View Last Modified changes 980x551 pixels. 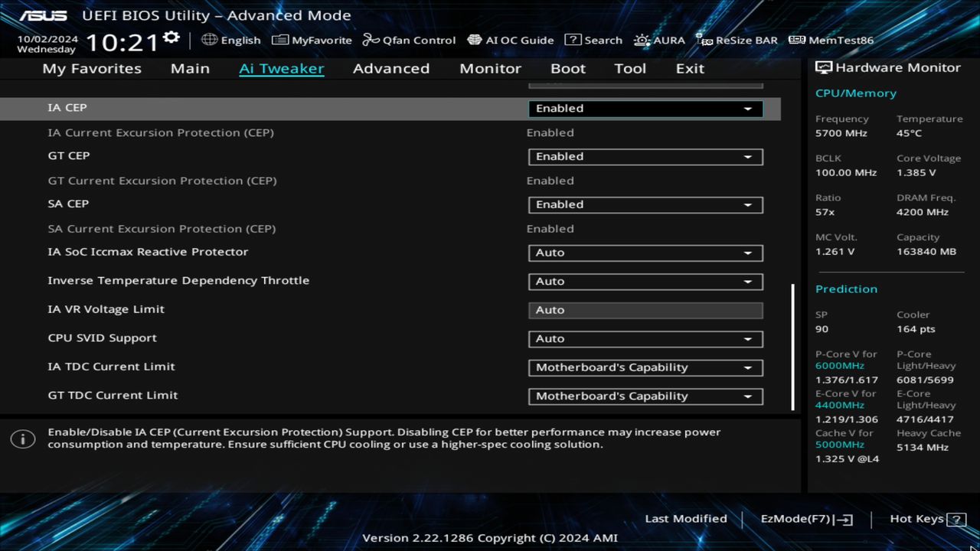(685, 519)
